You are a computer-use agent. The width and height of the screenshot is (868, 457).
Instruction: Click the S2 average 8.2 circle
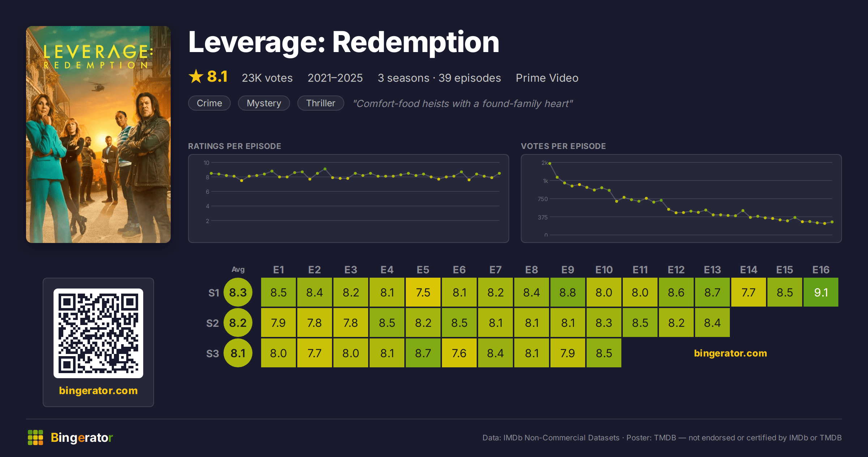(x=238, y=323)
